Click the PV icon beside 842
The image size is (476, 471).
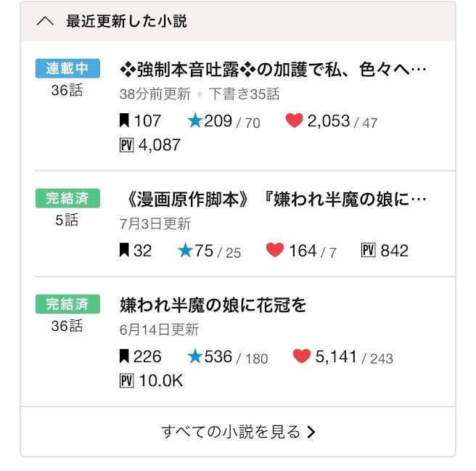coord(368,250)
